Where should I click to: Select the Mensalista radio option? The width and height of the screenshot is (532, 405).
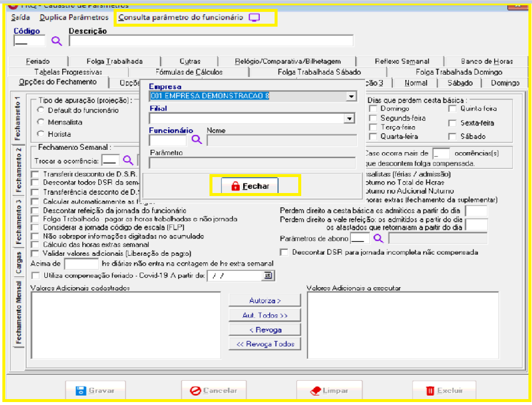[x=41, y=122]
